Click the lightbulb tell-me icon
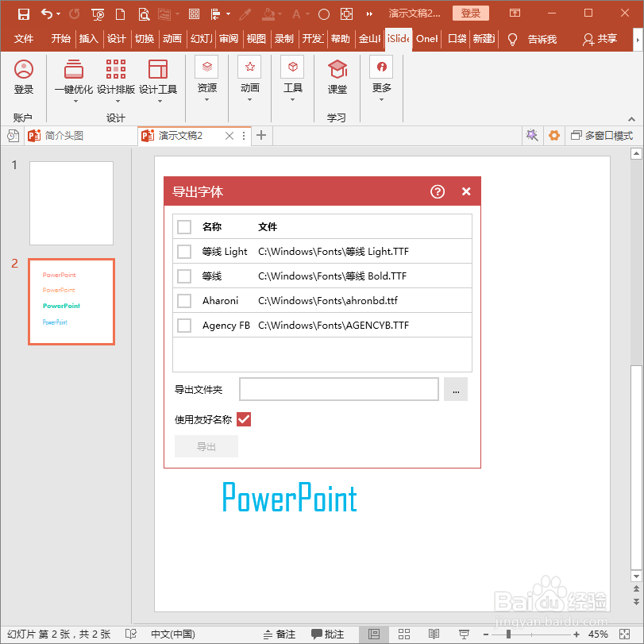This screenshot has width=644, height=644. pyautogui.click(x=512, y=40)
